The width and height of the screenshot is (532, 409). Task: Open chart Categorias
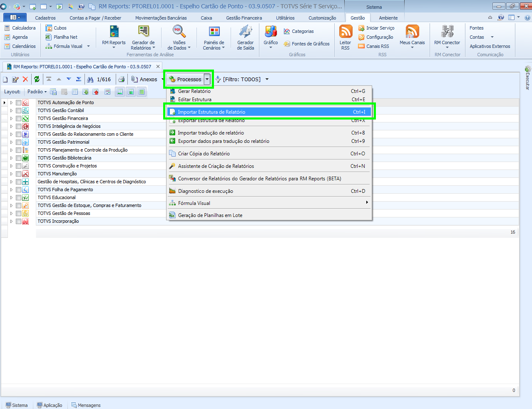tap(298, 31)
